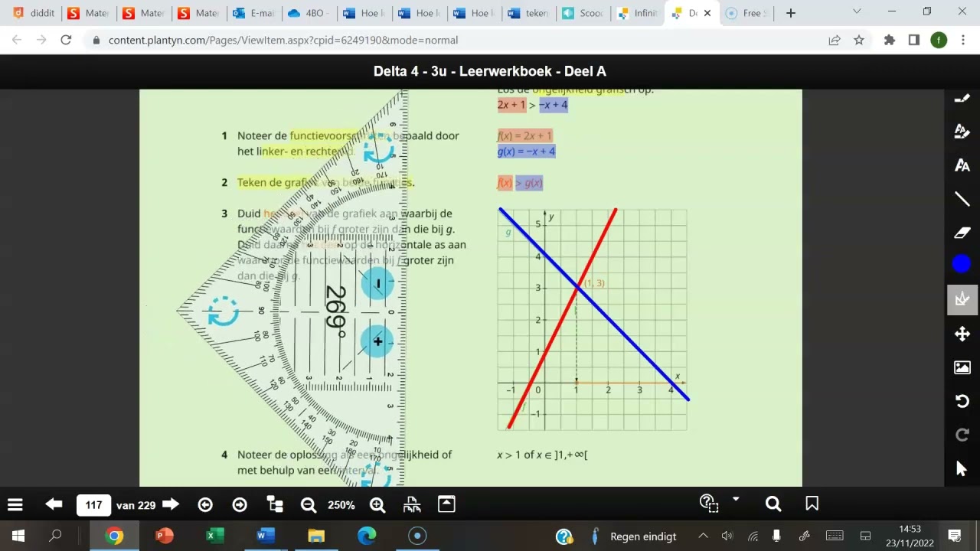Zoom out with minus magnifier
Viewport: 980px width, 551px height.
pos(308,504)
